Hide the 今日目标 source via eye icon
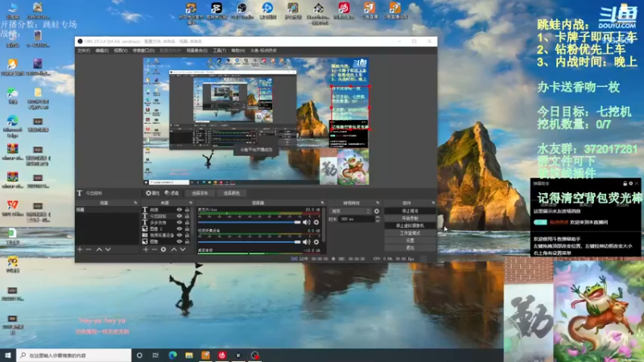 tap(179, 216)
